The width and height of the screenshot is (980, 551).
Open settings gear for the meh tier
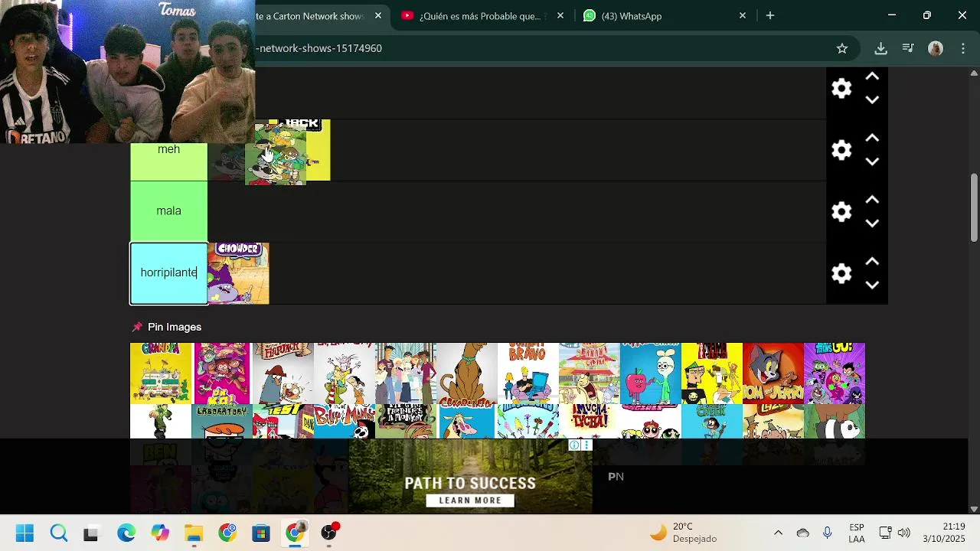coord(841,150)
